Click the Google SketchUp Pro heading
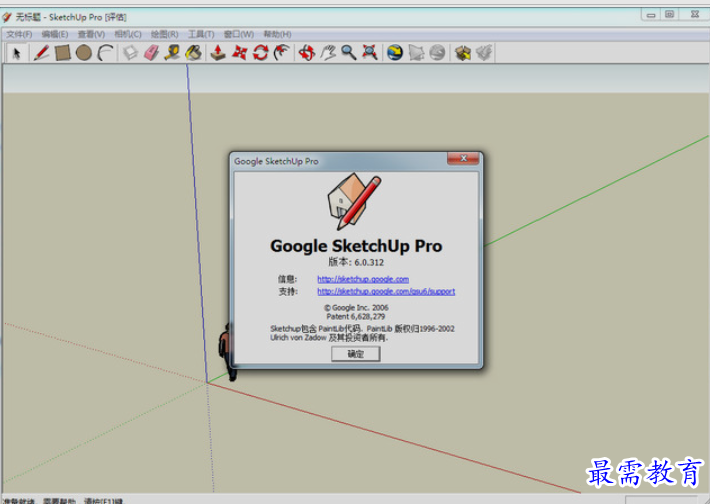Screen dimensions: 710x504 (x=356, y=246)
